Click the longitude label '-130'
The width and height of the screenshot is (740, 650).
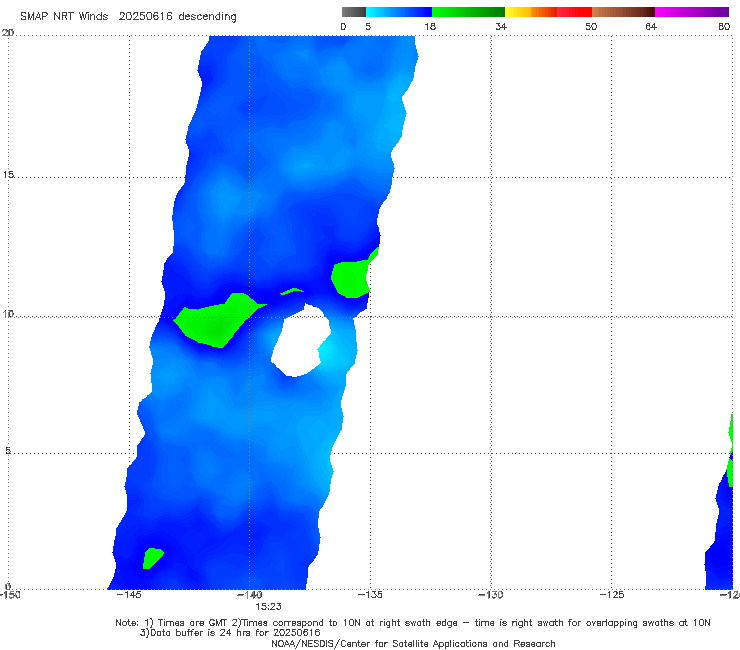491,595
